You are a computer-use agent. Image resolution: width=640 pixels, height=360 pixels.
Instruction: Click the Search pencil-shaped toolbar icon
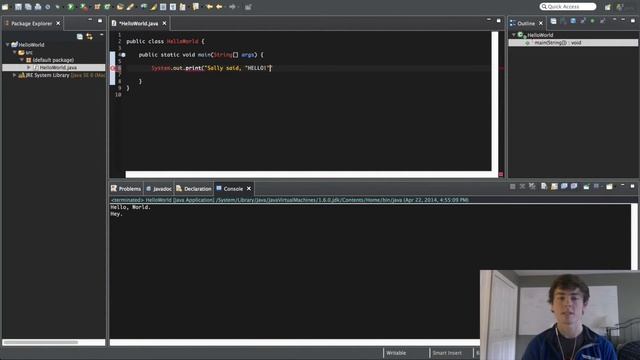coord(130,7)
